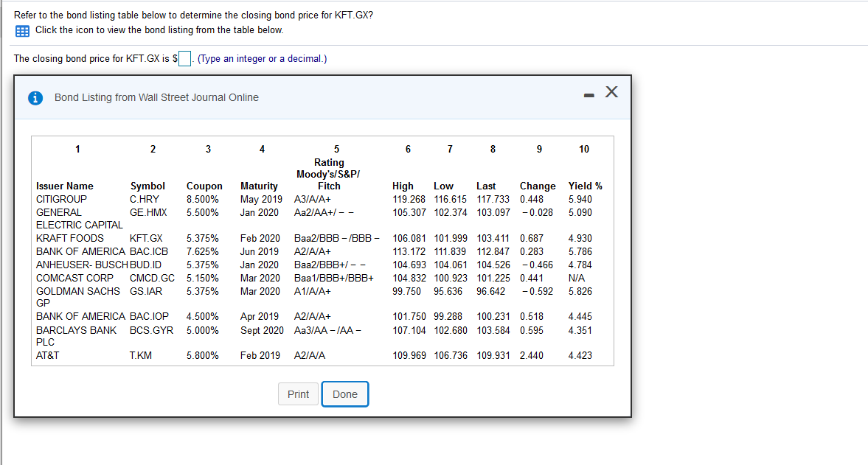The image size is (868, 465).
Task: Click the Symbol column header
Action: coord(147,186)
